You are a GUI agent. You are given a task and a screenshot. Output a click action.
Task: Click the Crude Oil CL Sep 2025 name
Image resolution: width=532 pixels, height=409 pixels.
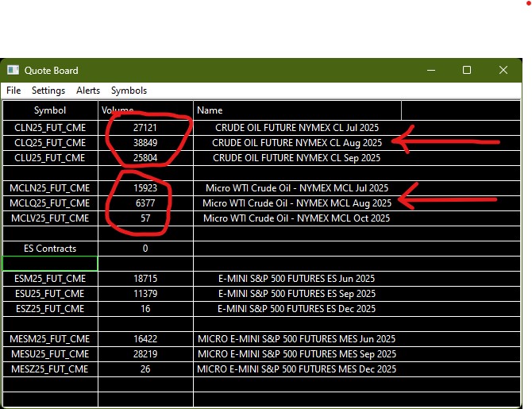pos(296,158)
